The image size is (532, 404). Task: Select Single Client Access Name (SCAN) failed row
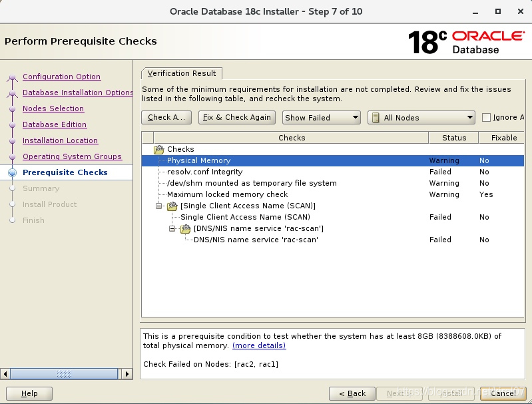pos(332,217)
